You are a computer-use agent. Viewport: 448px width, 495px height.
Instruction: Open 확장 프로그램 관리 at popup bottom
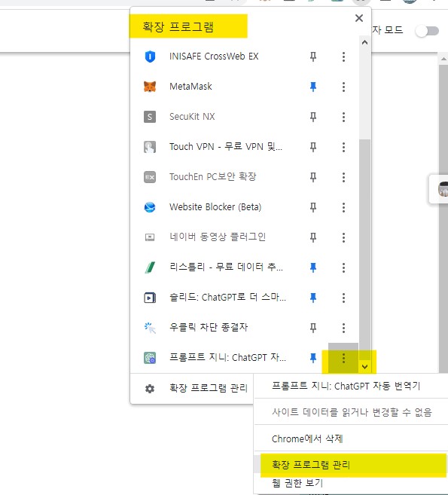click(192, 388)
